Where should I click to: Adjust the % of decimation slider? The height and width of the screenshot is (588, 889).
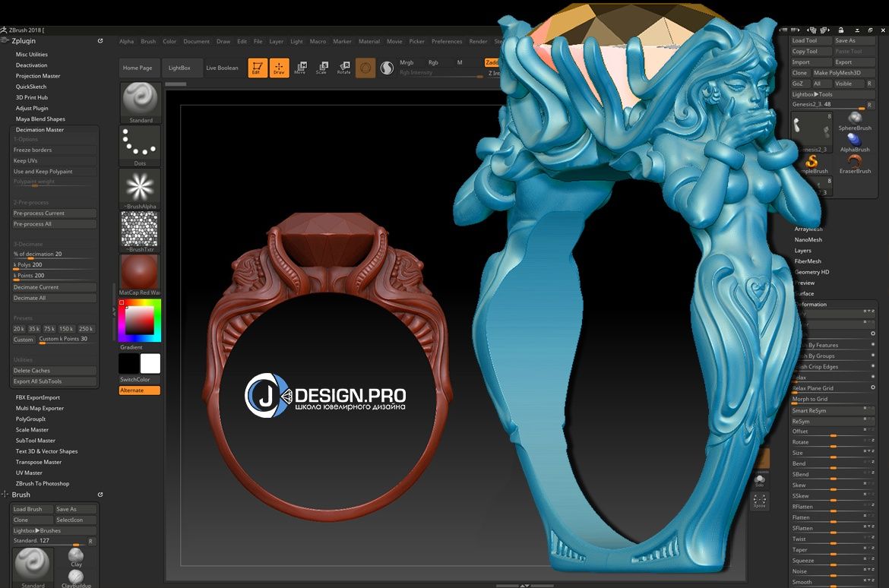point(55,254)
